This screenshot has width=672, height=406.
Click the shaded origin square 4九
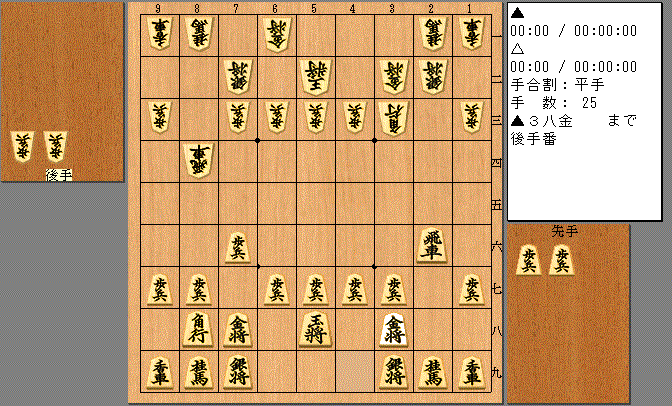(x=354, y=372)
